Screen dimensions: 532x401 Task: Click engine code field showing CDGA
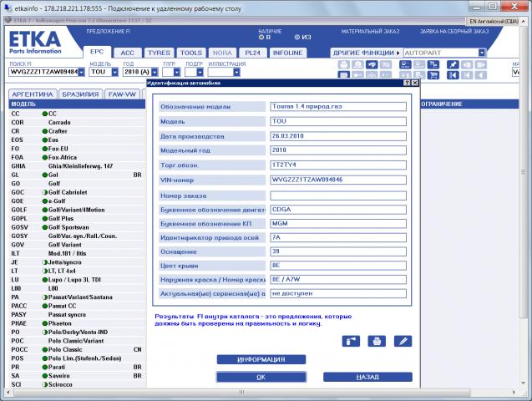pos(338,210)
